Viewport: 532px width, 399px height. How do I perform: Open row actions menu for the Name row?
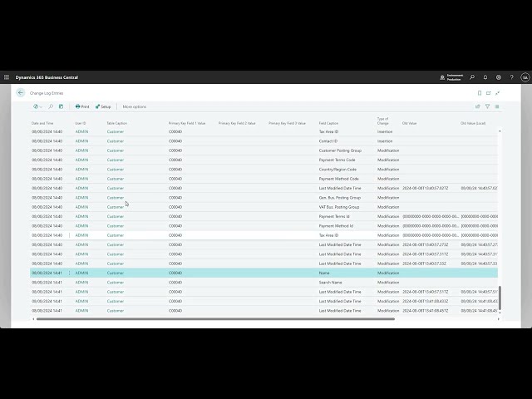70,273
